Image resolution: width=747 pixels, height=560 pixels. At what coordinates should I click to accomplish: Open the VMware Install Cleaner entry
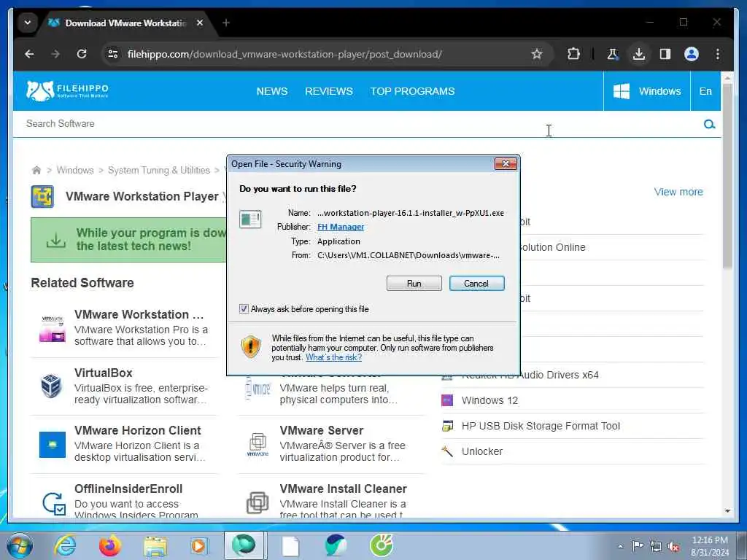pyautogui.click(x=343, y=489)
